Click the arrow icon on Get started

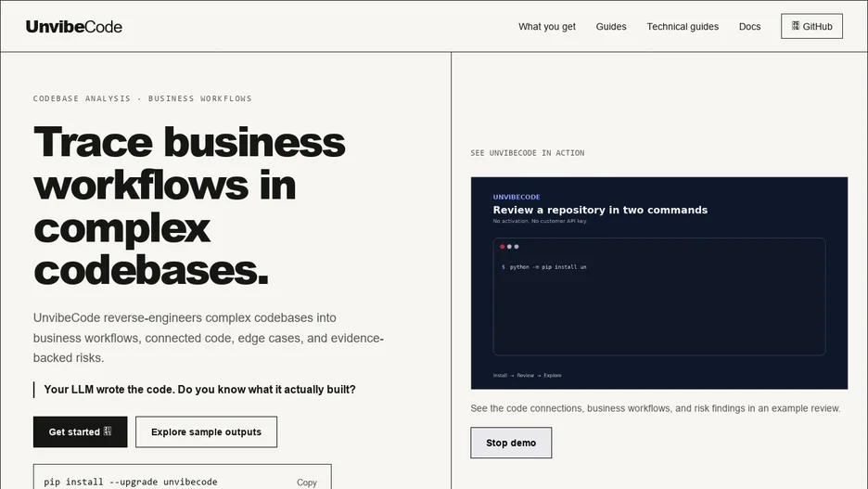point(108,431)
